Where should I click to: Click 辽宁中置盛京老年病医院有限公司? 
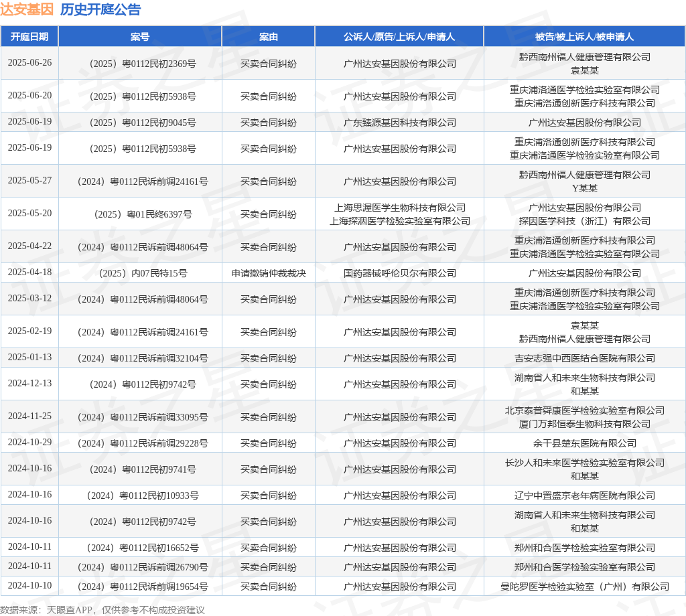[x=584, y=495]
